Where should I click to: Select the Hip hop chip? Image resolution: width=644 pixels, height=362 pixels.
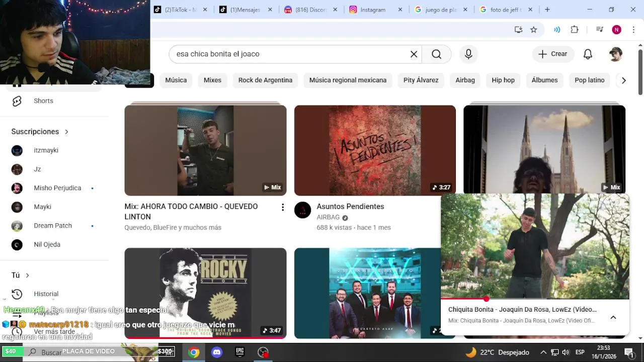pos(503,80)
